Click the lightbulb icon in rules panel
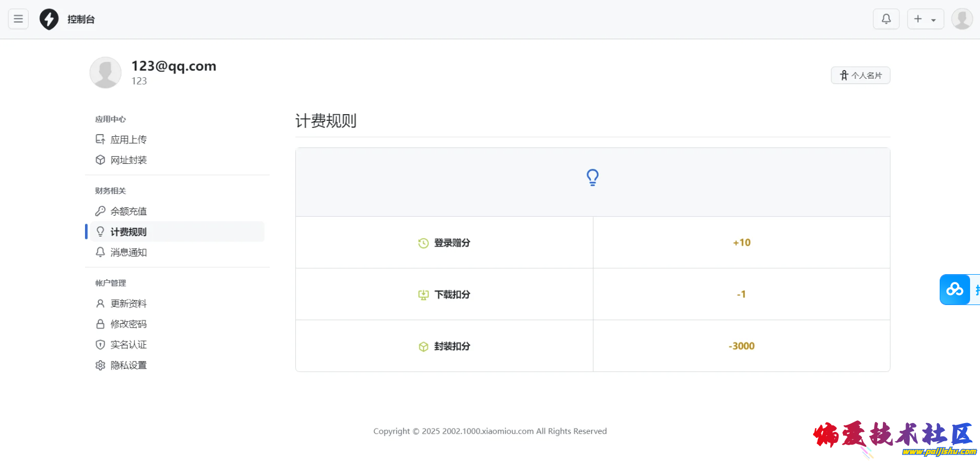The width and height of the screenshot is (980, 465). pyautogui.click(x=592, y=178)
